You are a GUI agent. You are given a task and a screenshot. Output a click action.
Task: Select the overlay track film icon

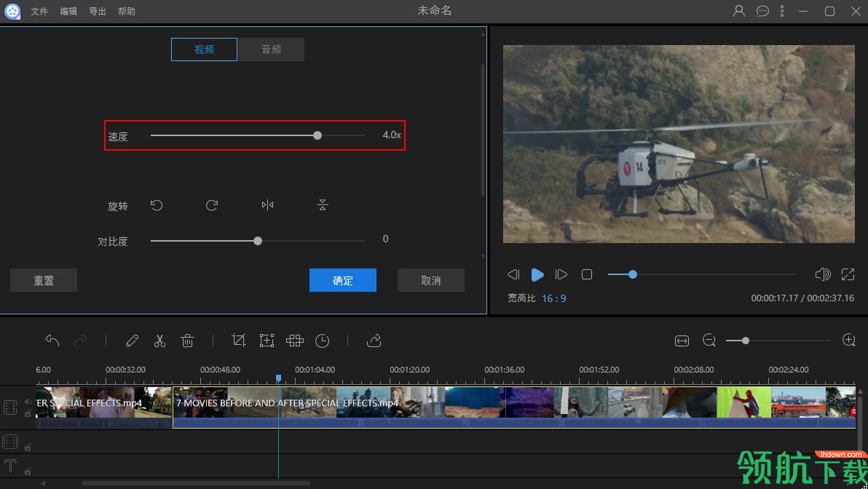click(10, 442)
